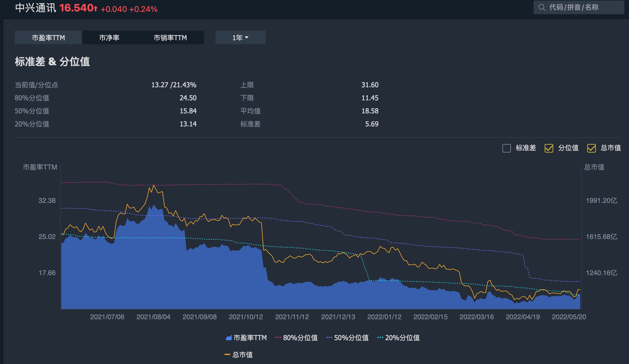
Task: Click the 20%分位值 legend line marker
Action: 380,338
